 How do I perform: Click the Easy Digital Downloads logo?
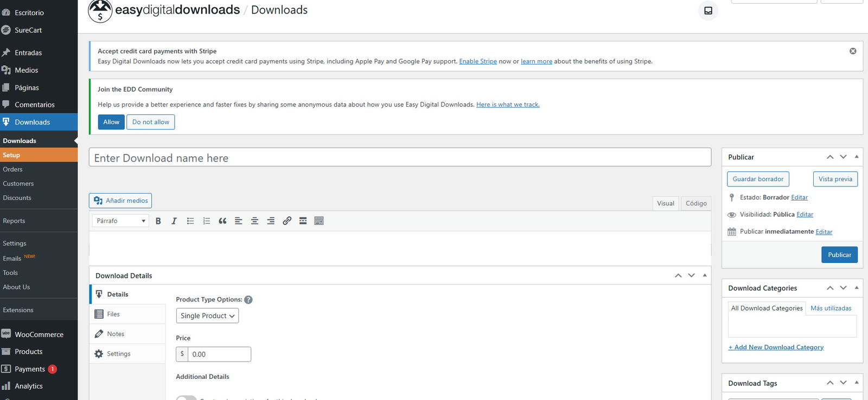[164, 10]
